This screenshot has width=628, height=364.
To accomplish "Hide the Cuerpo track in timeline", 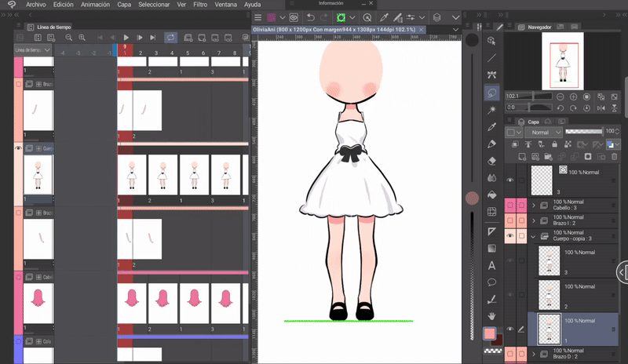I will [x=19, y=147].
